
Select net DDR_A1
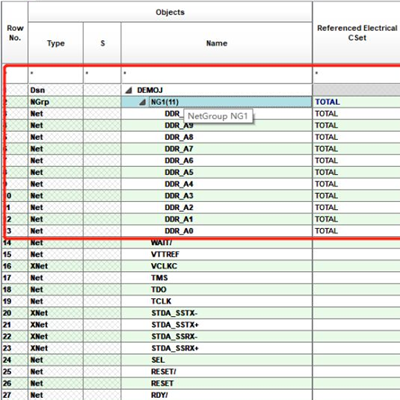pos(217,219)
